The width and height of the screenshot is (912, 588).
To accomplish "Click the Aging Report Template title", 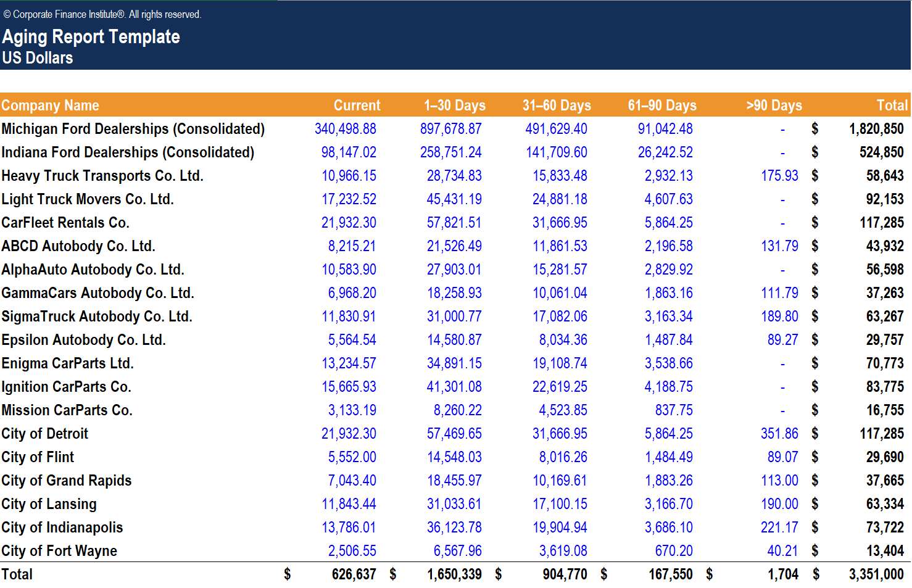I will [x=91, y=37].
